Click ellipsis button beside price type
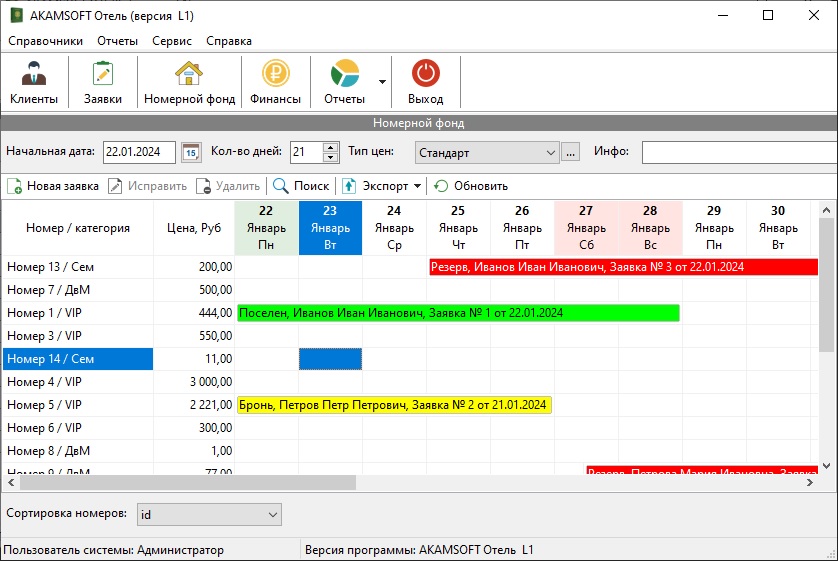 (x=570, y=152)
